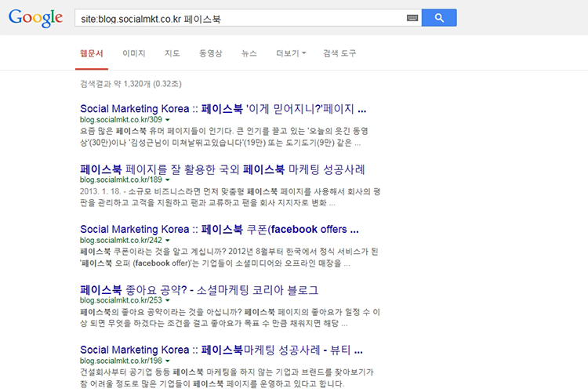This screenshot has width=588, height=392.
Task: Switch to the 지도 tab
Action: click(x=172, y=53)
